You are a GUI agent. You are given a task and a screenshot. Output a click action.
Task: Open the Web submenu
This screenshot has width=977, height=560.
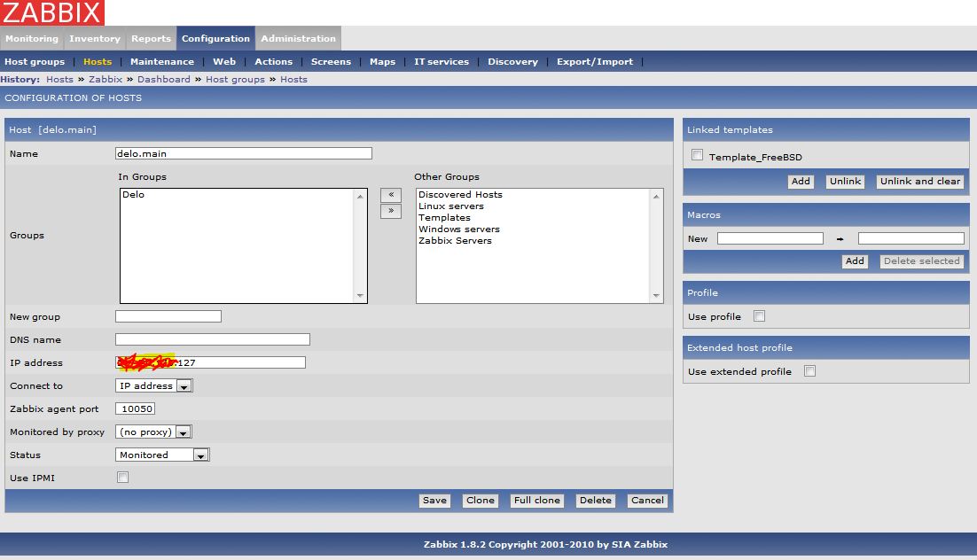[224, 62]
